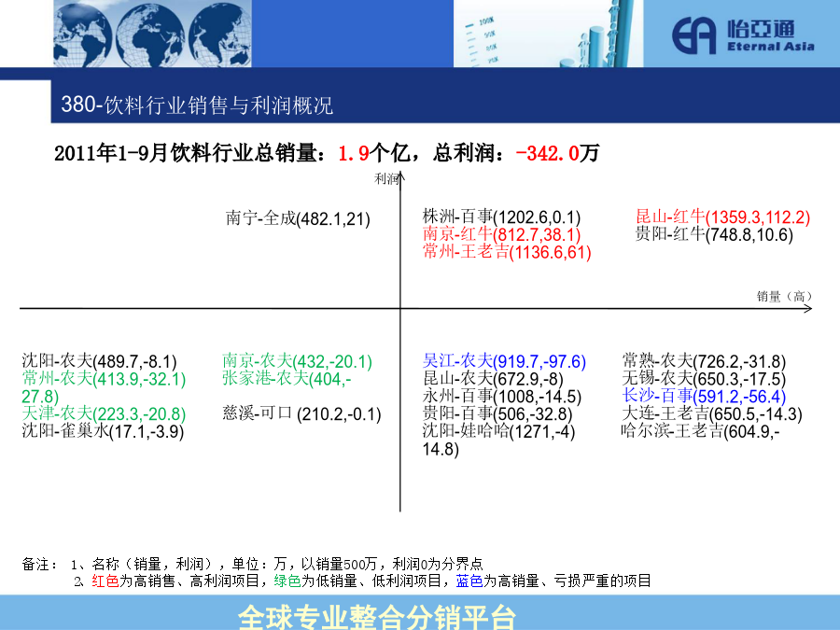The image size is (840, 630).
Task: Select the entry 贵阳-百事(506,-32.8)
Action: [x=497, y=413]
